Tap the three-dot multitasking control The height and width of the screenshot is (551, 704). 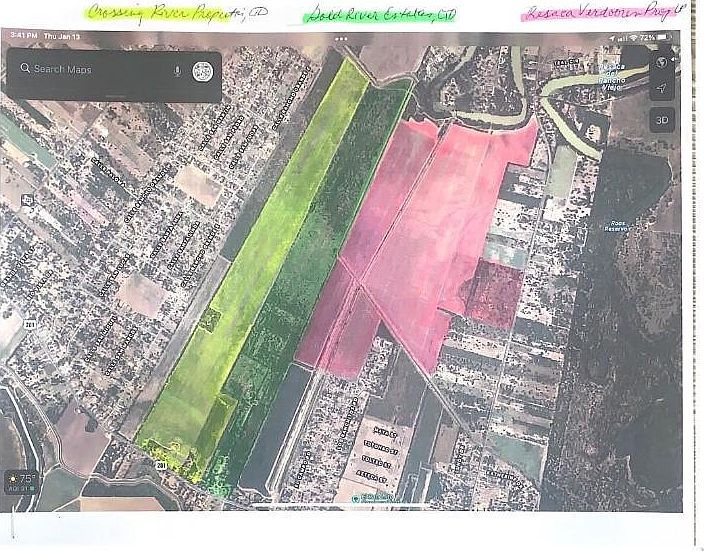point(341,39)
